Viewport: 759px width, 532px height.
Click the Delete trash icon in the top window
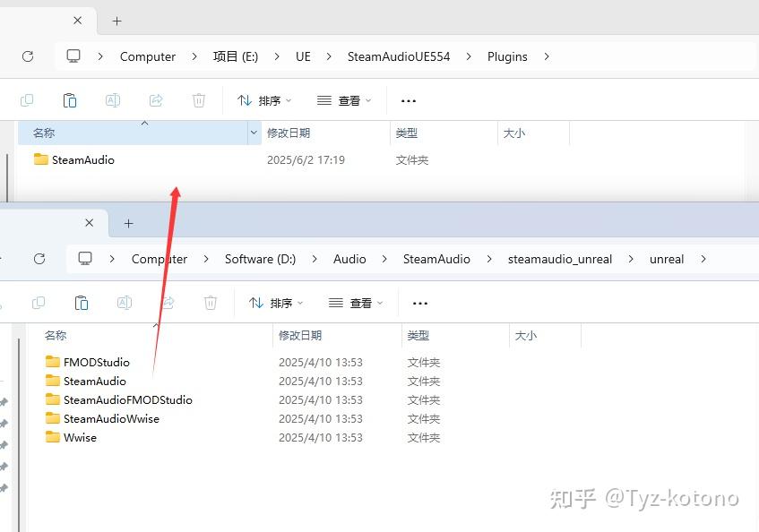point(199,99)
